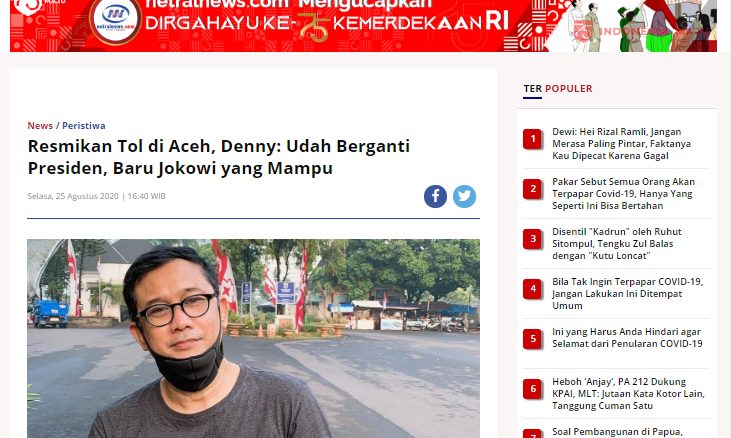Image resolution: width=731 pixels, height=438 pixels.
Task: Open the Terpopuler section heading
Action: [x=558, y=89]
